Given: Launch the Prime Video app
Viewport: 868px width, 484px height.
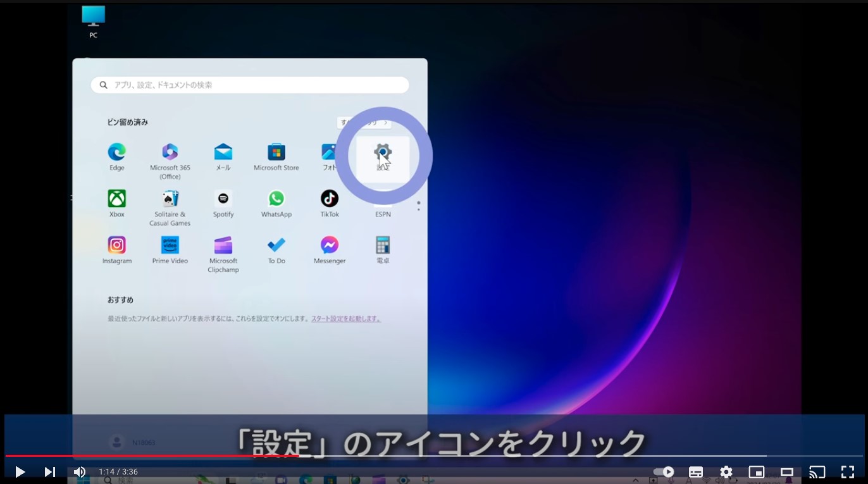Looking at the screenshot, I should coord(170,250).
